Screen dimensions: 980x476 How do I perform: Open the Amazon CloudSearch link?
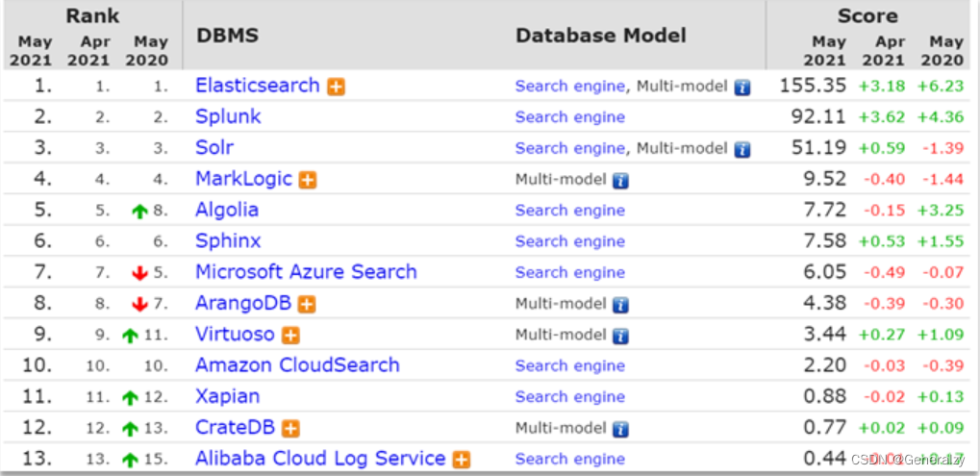coord(297,365)
